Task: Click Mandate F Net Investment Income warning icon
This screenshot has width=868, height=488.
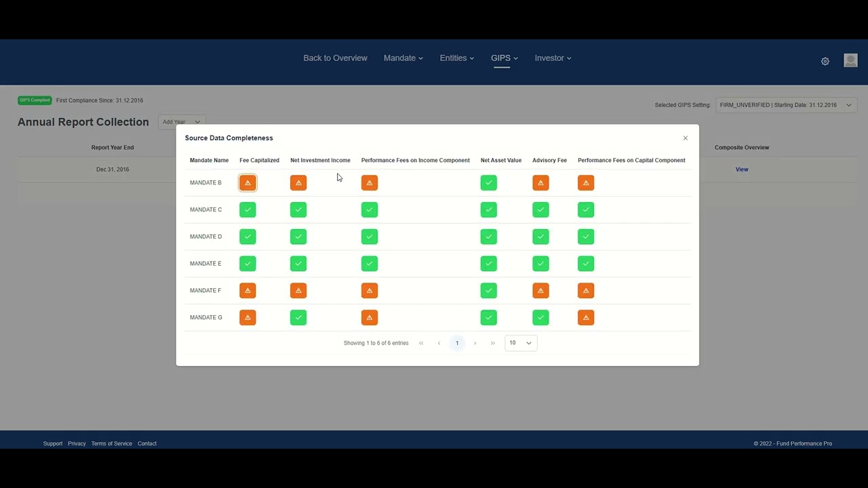Action: pos(298,291)
